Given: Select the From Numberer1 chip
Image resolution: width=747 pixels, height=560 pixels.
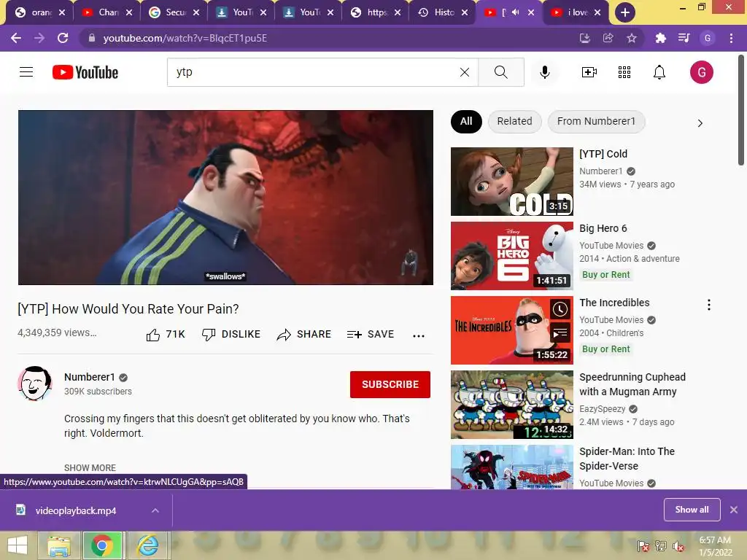Looking at the screenshot, I should coord(597,122).
